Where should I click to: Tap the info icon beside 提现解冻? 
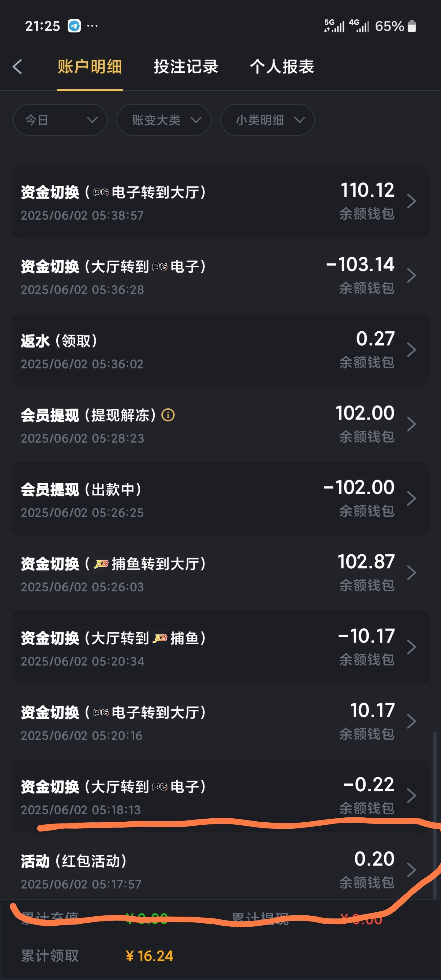pos(168,415)
